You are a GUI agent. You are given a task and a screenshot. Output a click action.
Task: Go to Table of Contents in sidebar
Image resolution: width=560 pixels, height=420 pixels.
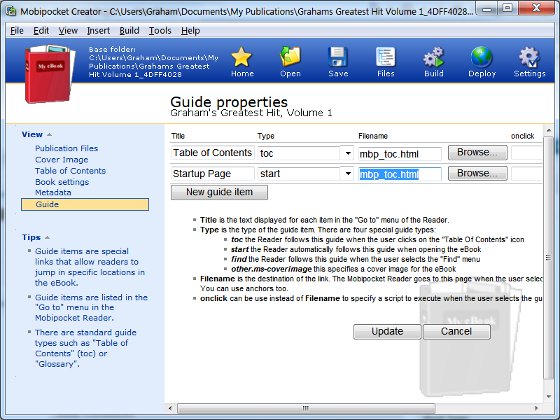tap(70, 171)
